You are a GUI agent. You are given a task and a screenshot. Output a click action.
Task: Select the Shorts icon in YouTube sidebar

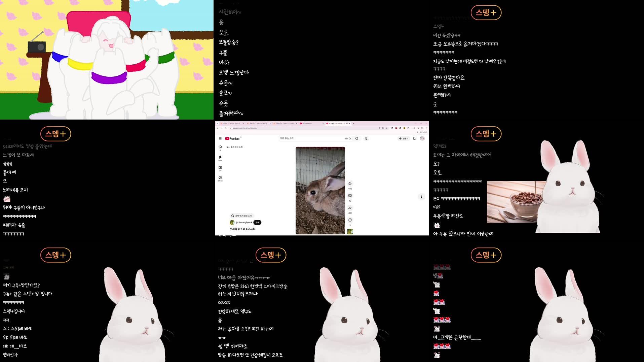coord(220,158)
